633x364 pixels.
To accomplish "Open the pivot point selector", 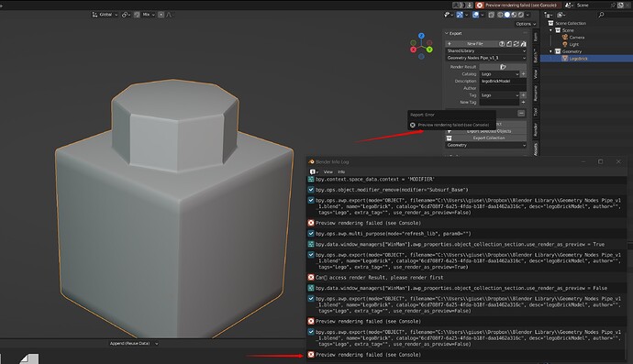I will (126, 15).
